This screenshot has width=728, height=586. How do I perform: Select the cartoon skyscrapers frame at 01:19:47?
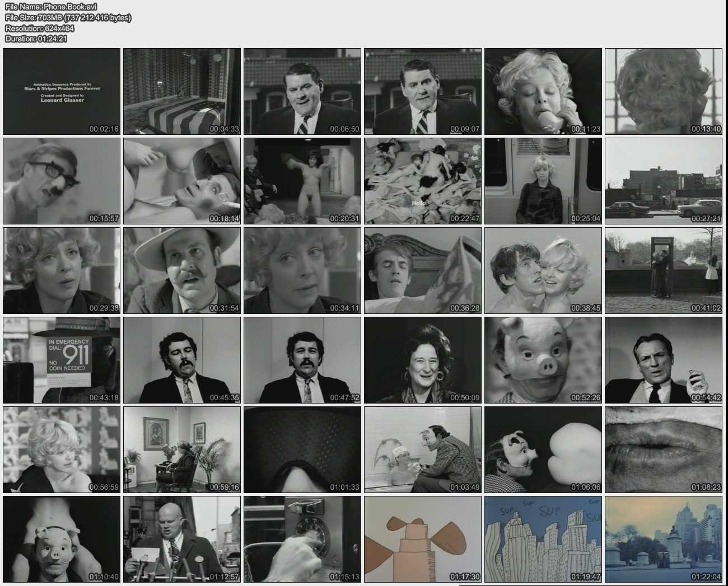(543, 539)
